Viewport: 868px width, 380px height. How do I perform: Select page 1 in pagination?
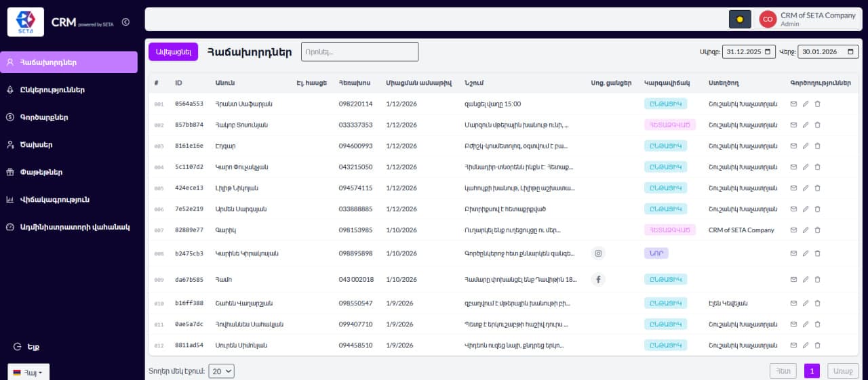(x=812, y=371)
